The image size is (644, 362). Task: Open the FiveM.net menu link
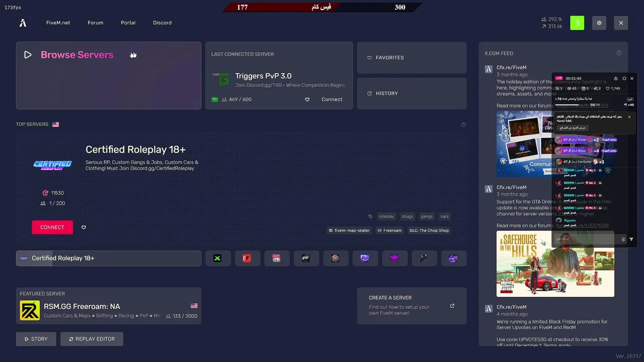coord(58,23)
